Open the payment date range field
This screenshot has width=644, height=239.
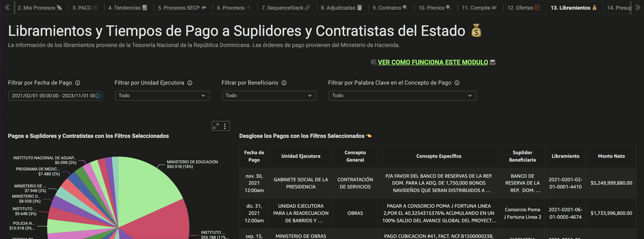click(x=56, y=96)
